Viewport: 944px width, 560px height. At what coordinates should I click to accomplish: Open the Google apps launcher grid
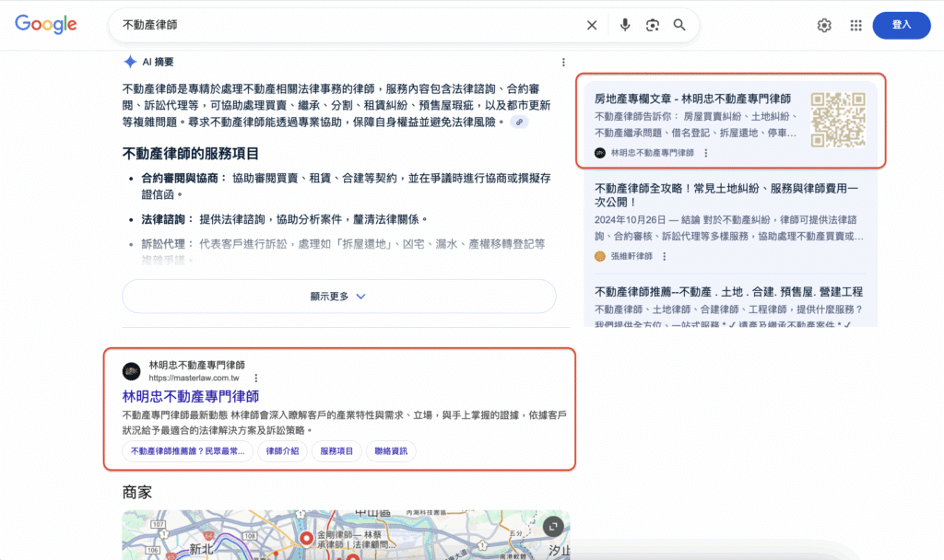click(855, 25)
